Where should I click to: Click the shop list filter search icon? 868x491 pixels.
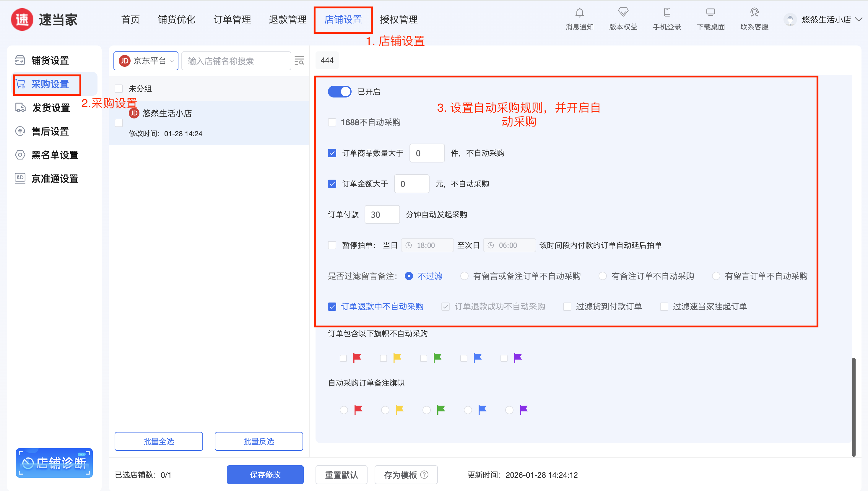(299, 61)
